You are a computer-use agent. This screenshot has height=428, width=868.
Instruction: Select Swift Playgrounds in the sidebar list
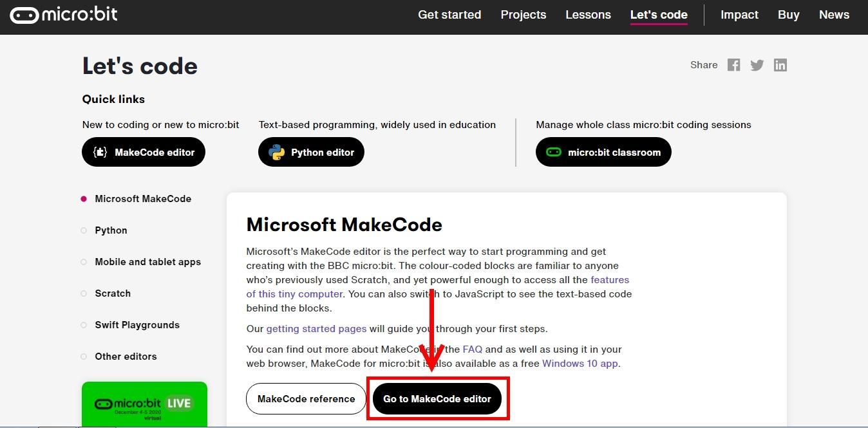pyautogui.click(x=137, y=325)
